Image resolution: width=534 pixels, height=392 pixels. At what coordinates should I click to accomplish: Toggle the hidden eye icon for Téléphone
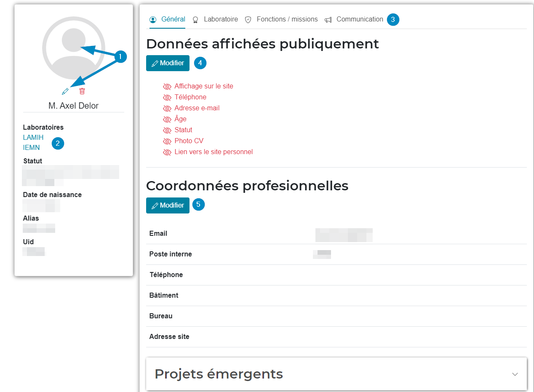point(167,97)
